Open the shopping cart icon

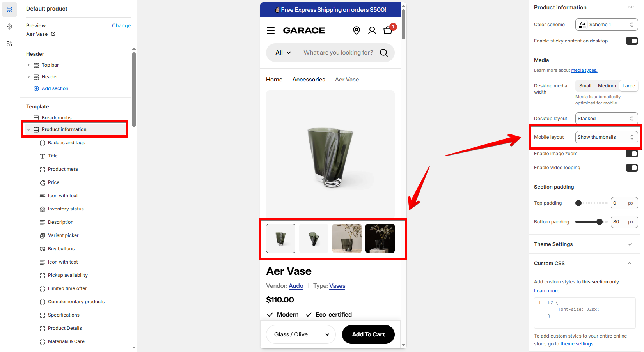pyautogui.click(x=388, y=30)
